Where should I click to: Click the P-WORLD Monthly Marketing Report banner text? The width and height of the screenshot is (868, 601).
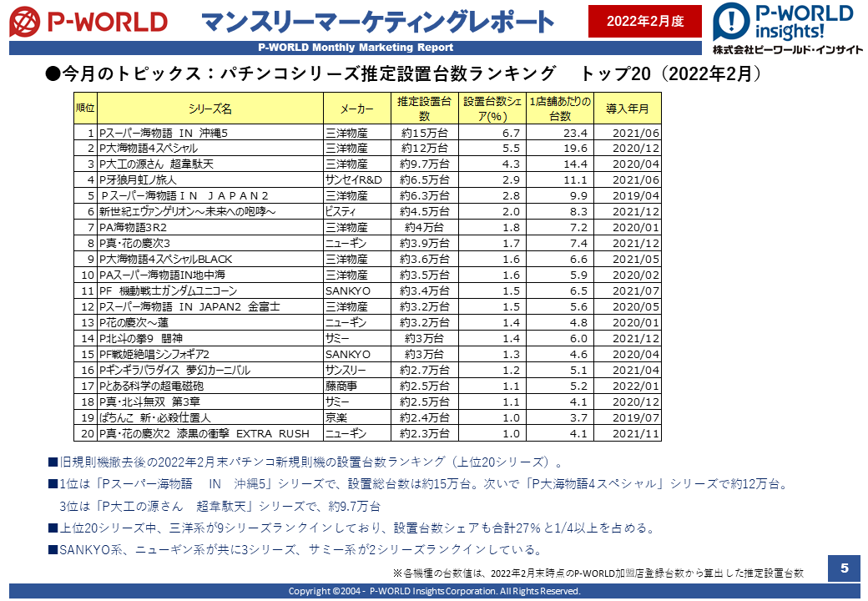point(356,48)
